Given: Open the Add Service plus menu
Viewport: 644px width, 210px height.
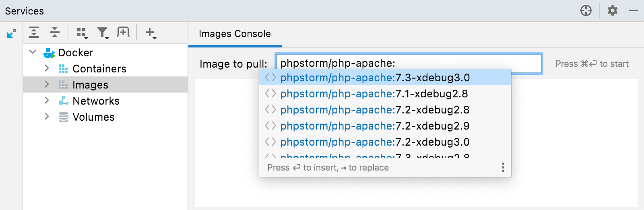Looking at the screenshot, I should tap(151, 33).
